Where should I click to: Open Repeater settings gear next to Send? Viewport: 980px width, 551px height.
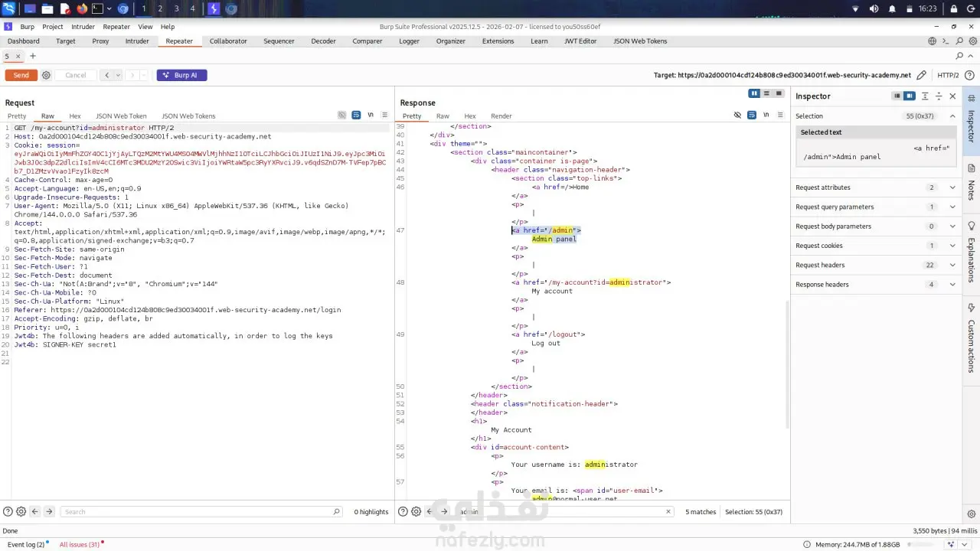click(46, 75)
